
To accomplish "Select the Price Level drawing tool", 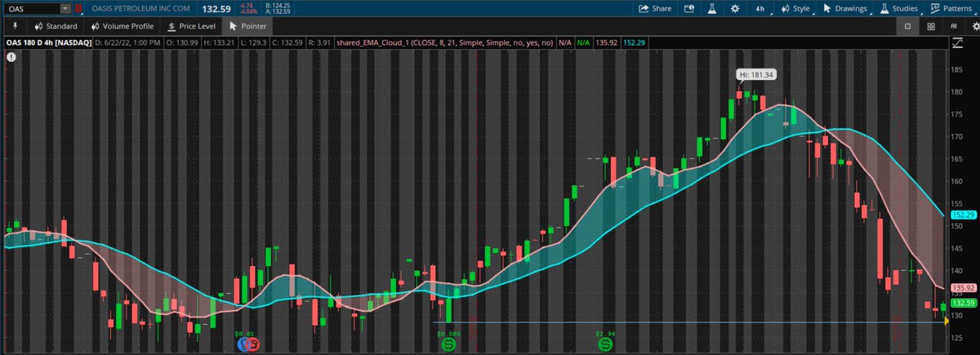I will coord(192,26).
